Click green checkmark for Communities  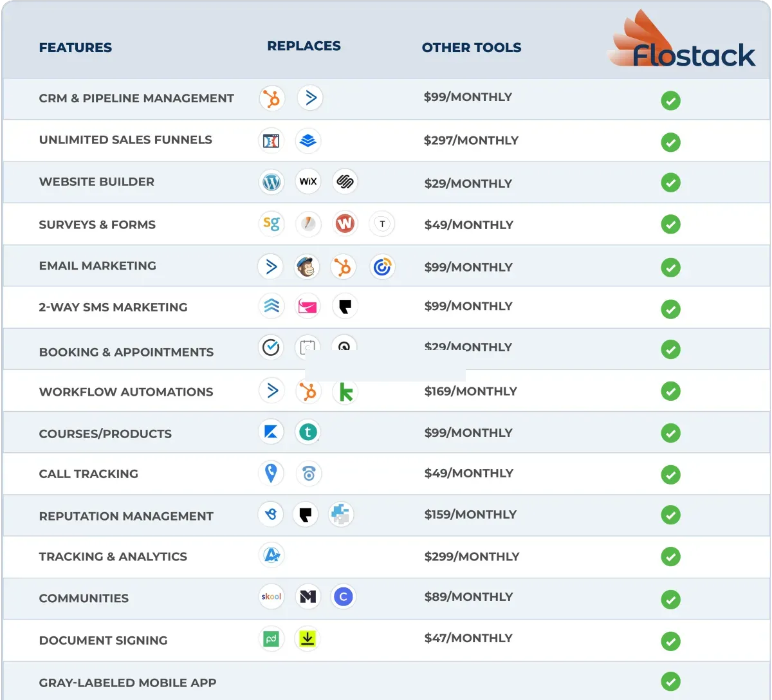[671, 600]
